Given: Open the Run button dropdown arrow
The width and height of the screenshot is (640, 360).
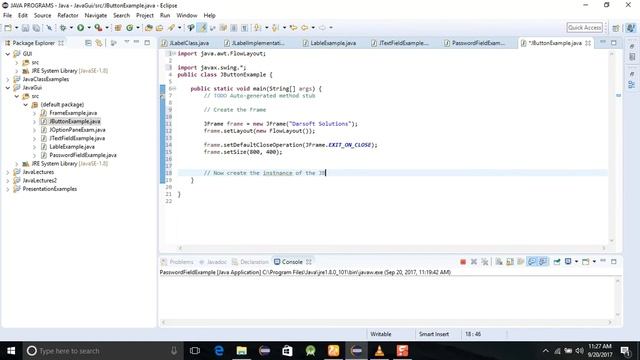Looking at the screenshot, I should point(89,28).
